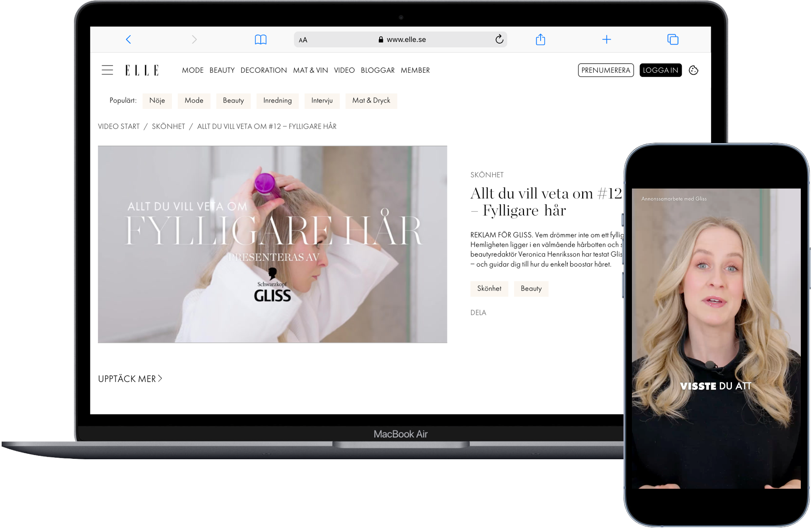
Task: Play the Fylligare hår video thumbnail
Action: click(x=272, y=244)
